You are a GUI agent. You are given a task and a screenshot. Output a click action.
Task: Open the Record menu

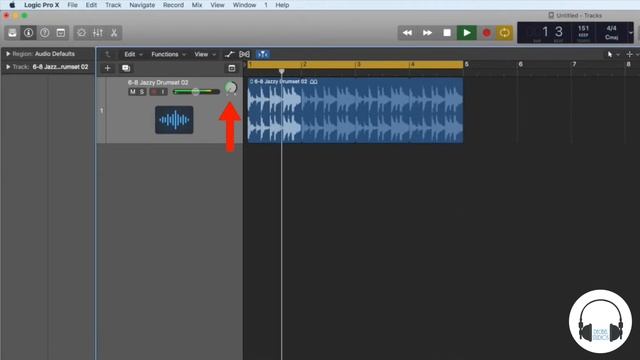pos(173,5)
